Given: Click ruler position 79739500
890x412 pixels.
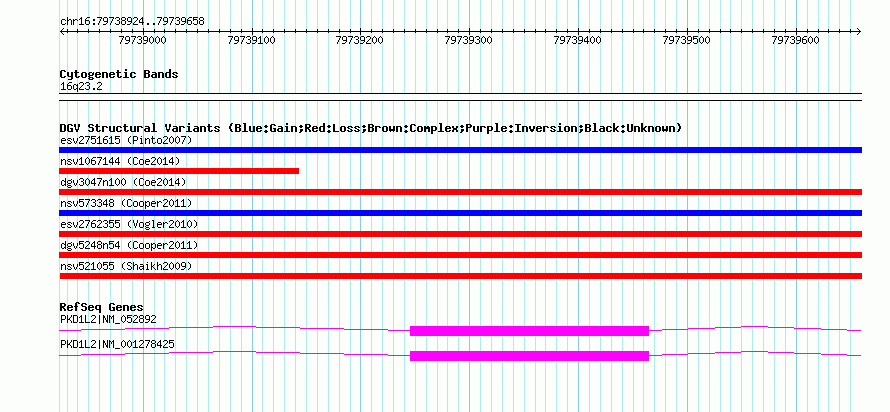Looking at the screenshot, I should [687, 40].
